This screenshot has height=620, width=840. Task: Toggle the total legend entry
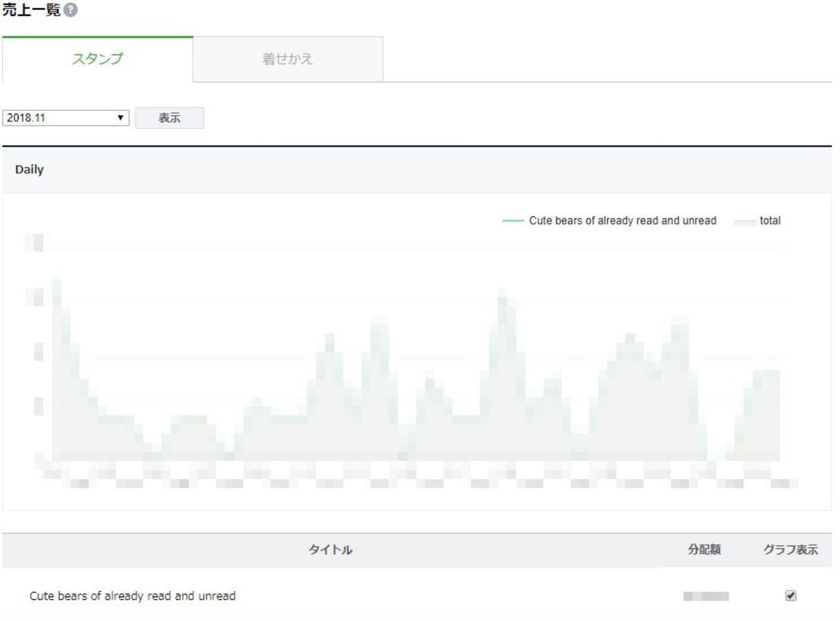(x=757, y=221)
